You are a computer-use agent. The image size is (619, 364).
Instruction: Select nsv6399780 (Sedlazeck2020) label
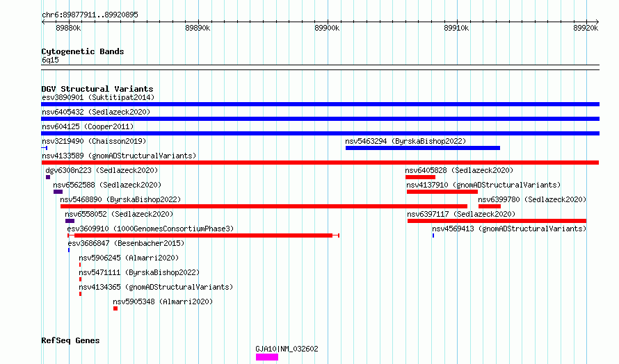tap(532, 199)
